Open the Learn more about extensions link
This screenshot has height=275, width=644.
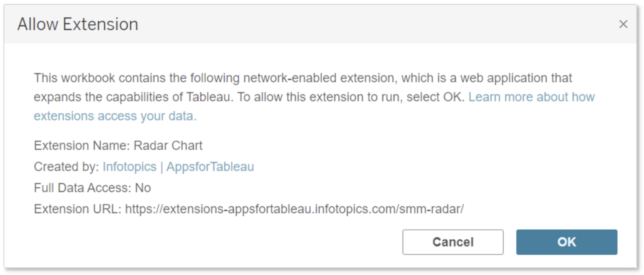531,97
